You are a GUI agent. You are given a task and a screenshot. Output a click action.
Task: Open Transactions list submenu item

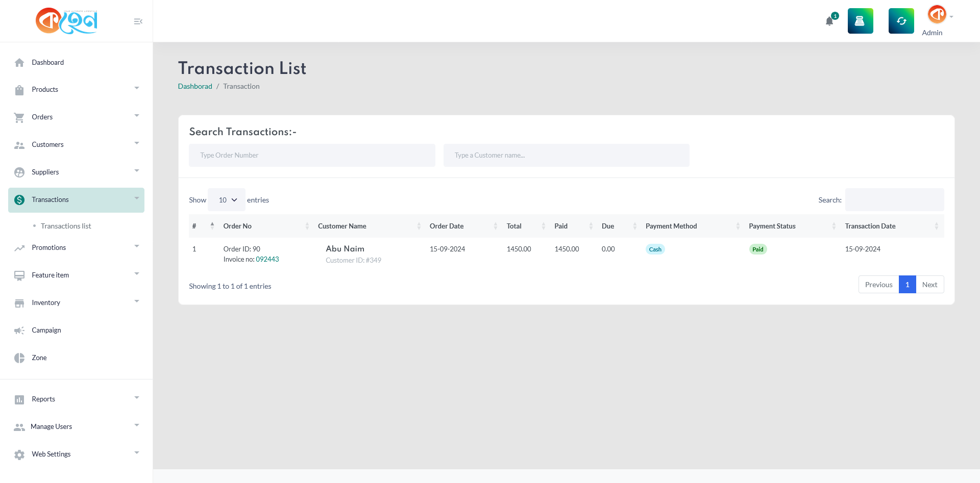(x=66, y=226)
